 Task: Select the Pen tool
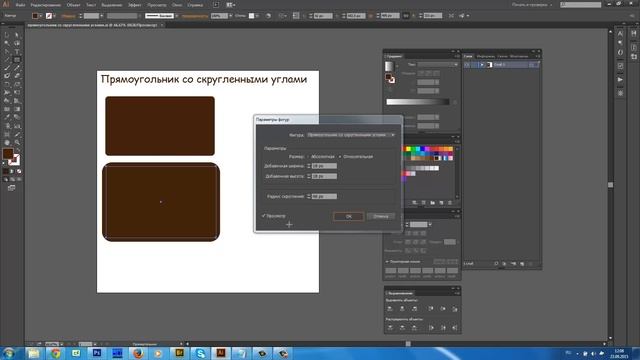click(7, 51)
